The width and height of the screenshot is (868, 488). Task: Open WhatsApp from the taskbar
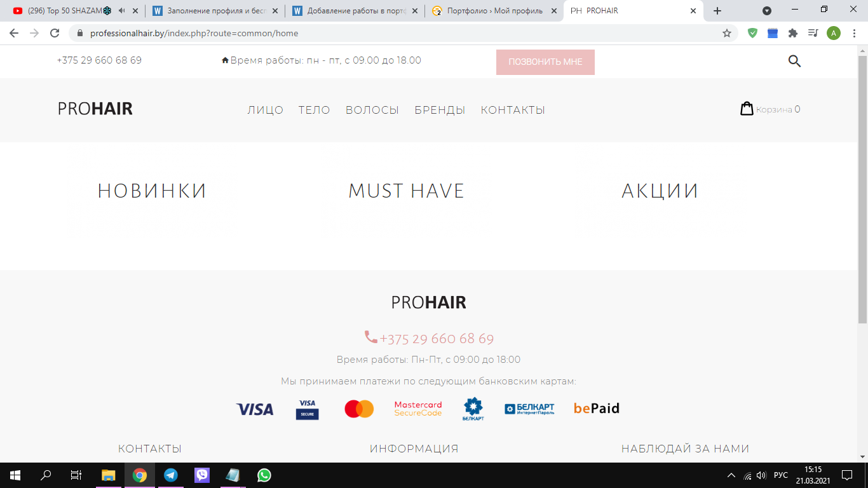click(264, 475)
